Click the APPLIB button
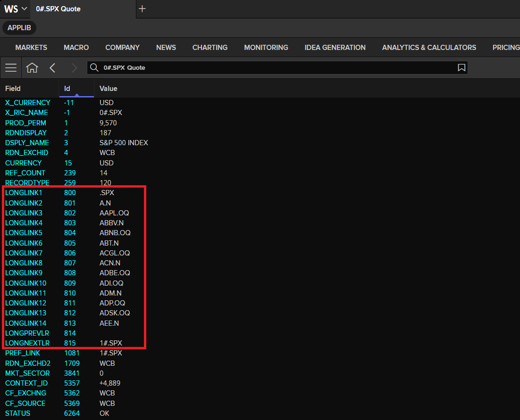 click(x=19, y=28)
